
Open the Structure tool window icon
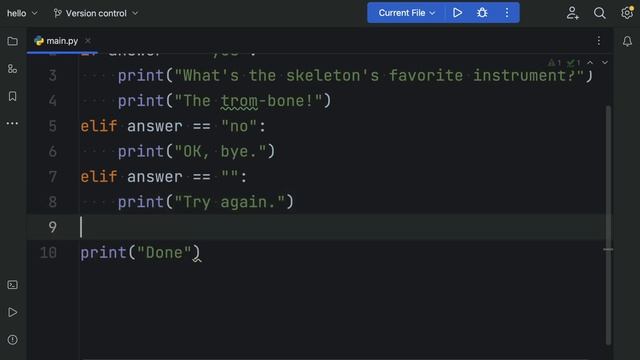(12, 69)
